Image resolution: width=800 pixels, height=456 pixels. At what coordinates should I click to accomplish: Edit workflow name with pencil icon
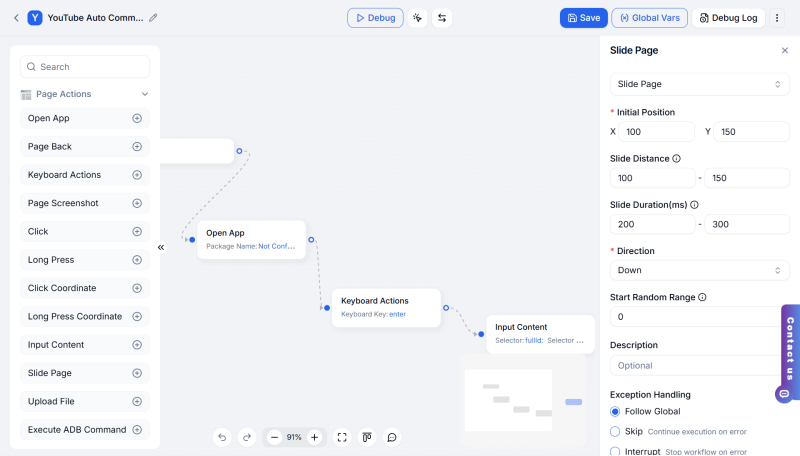[x=153, y=18]
